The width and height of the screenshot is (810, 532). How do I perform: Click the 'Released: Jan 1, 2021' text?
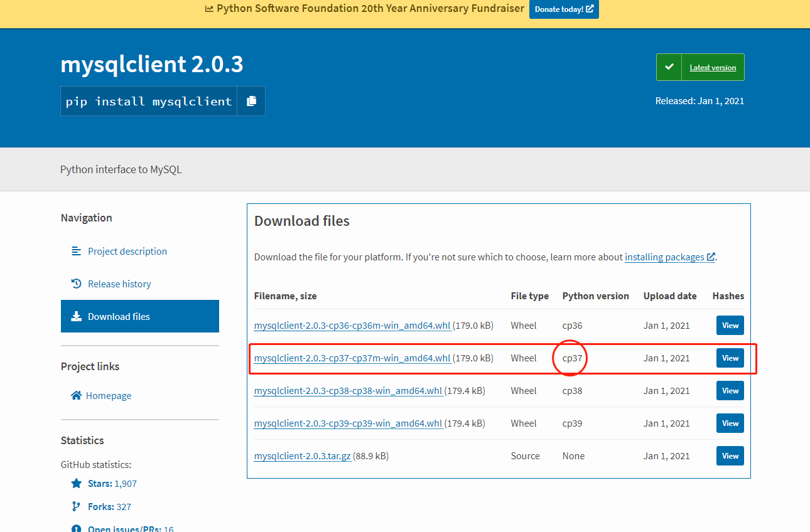699,100
